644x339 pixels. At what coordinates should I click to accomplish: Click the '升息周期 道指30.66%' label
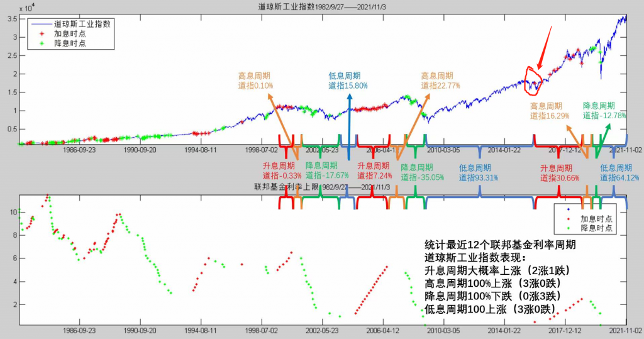[x=559, y=173]
